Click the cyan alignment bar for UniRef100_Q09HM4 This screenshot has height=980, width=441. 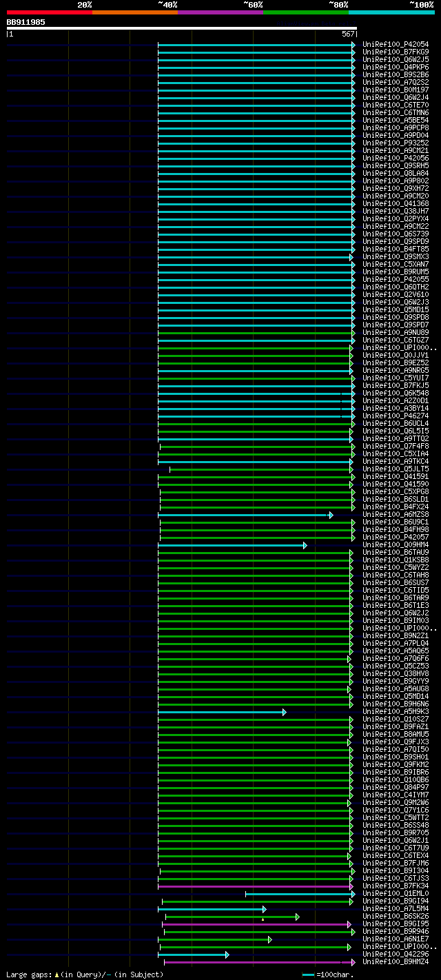pos(232,545)
